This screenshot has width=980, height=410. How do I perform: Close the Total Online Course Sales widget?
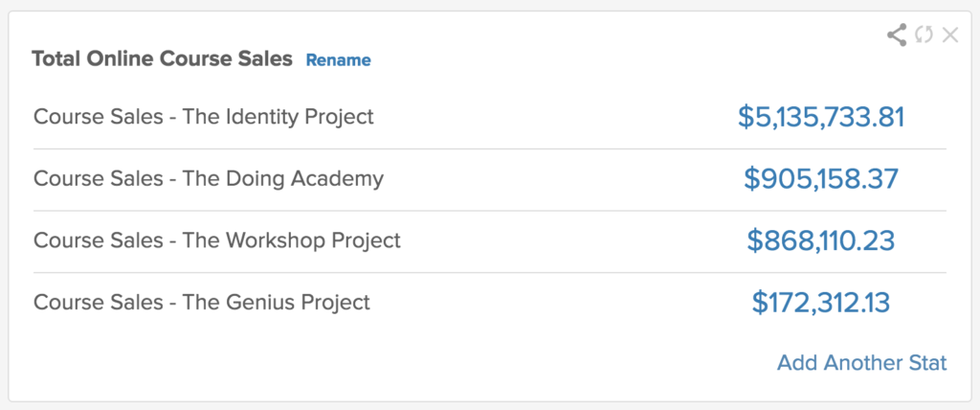949,35
